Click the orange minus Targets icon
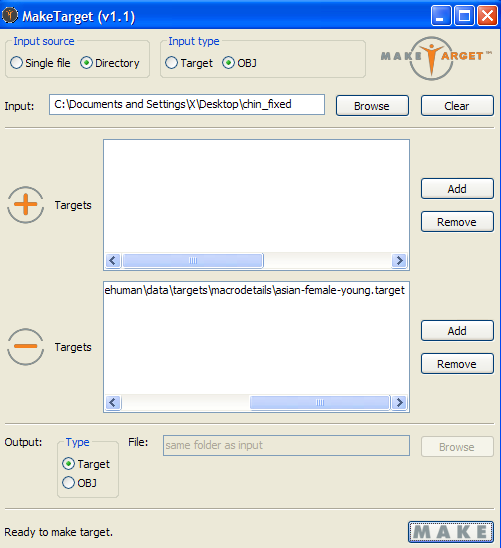Image resolution: width=501 pixels, height=548 pixels. pos(26,347)
